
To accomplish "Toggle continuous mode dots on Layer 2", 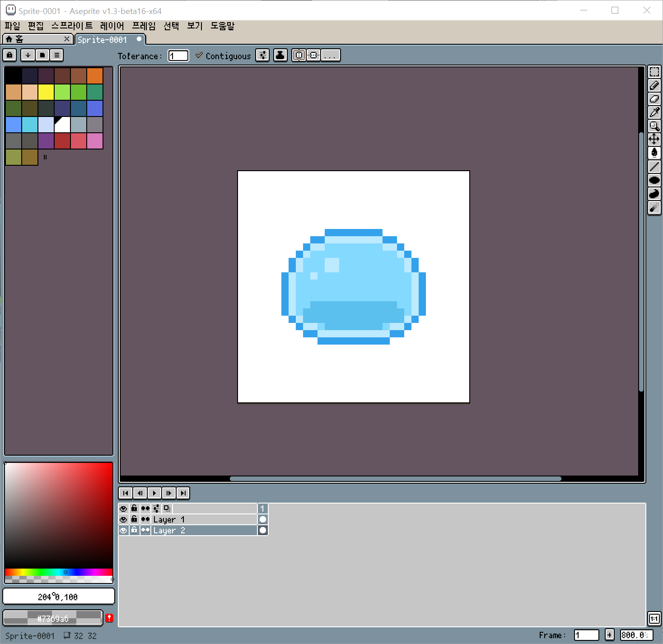I will click(x=145, y=530).
